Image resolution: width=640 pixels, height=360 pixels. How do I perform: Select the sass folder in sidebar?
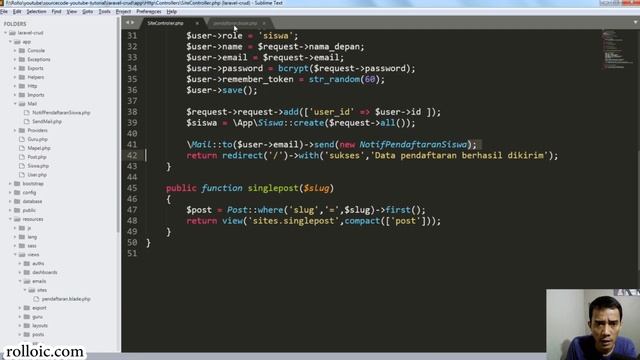click(x=32, y=246)
